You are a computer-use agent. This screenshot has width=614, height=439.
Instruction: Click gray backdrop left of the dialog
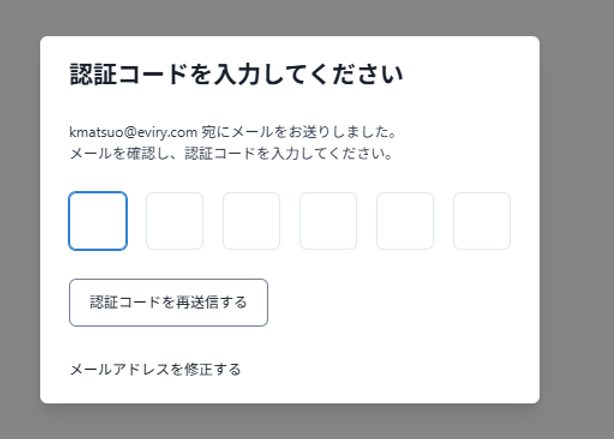pos(20,220)
